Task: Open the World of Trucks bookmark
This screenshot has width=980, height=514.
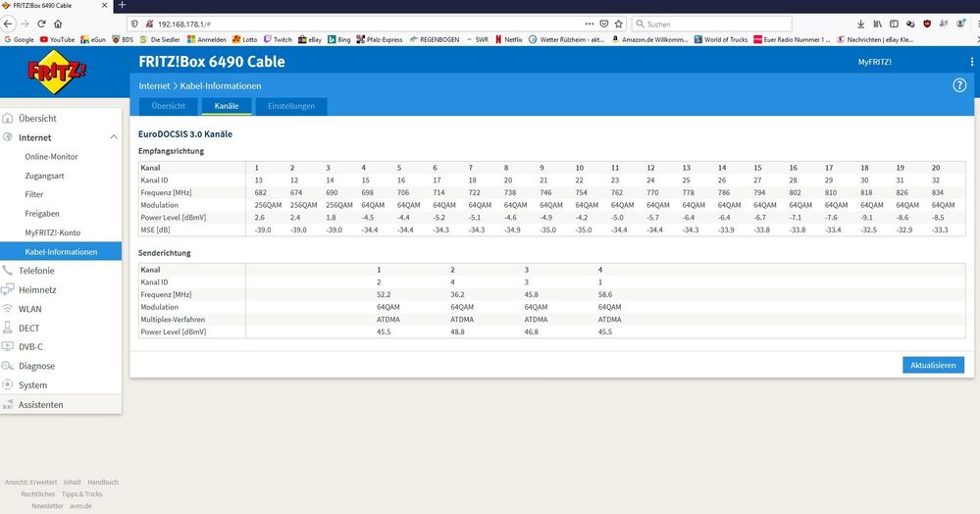Action: point(721,39)
